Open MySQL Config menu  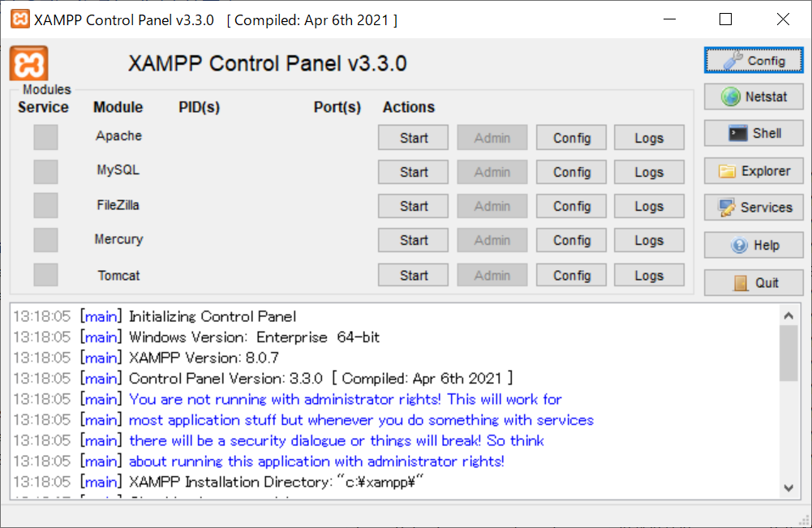[571, 172]
